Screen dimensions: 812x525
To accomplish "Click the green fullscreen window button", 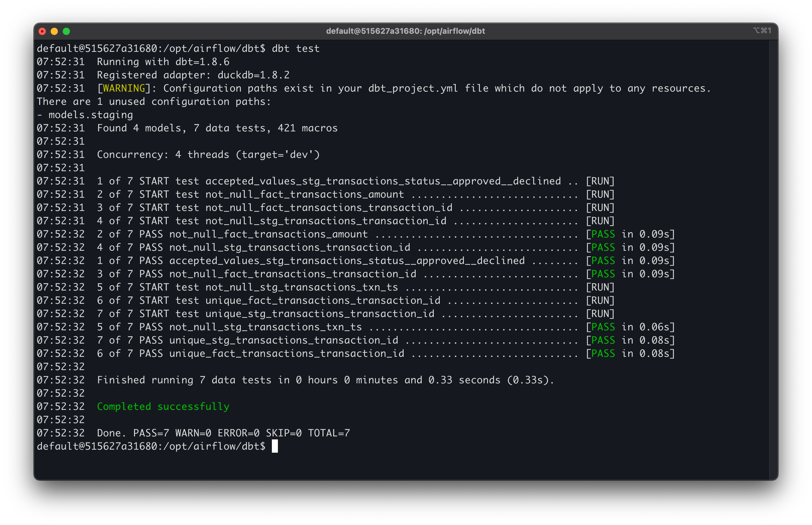I will [x=67, y=31].
